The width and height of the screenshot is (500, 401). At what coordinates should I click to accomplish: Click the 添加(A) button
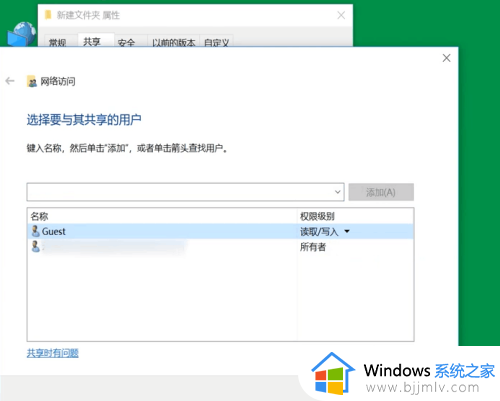point(381,192)
